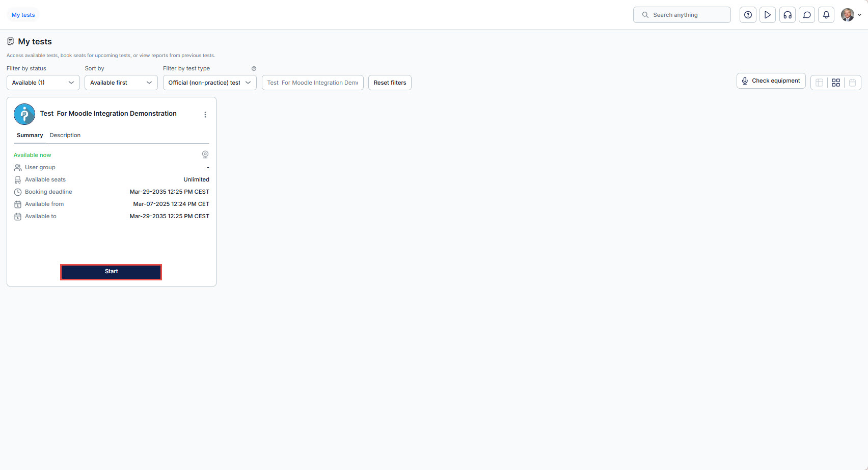Open the test card three-dot menu
Viewport: 868px width, 470px height.
(x=205, y=115)
